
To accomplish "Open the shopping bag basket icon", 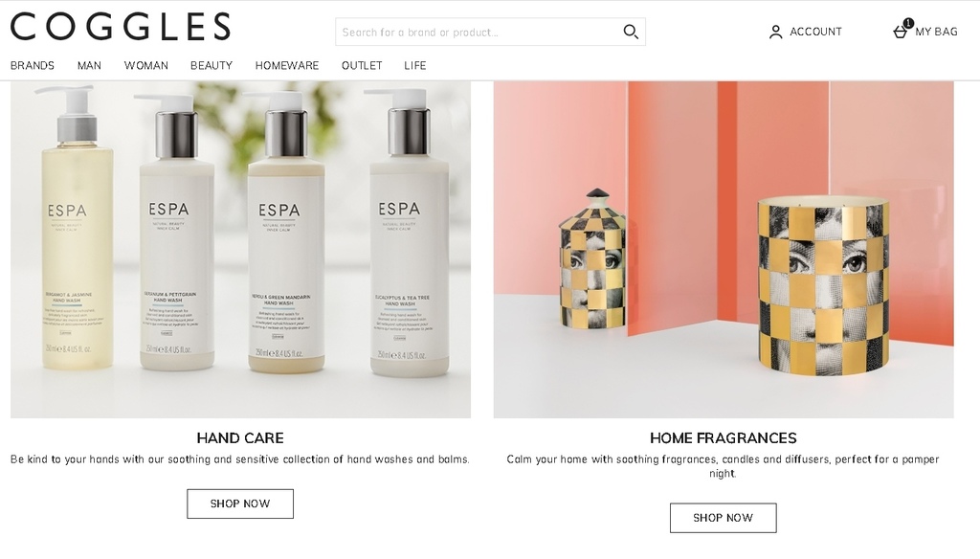I will pos(900,32).
